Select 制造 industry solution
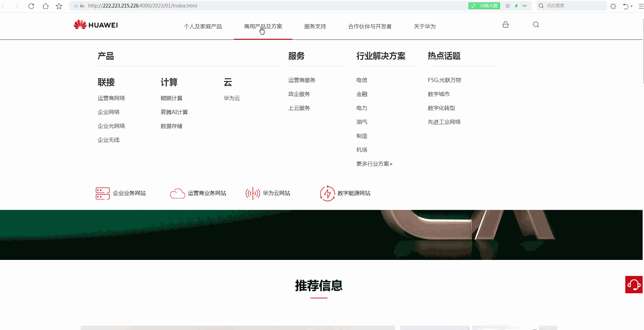 362,136
